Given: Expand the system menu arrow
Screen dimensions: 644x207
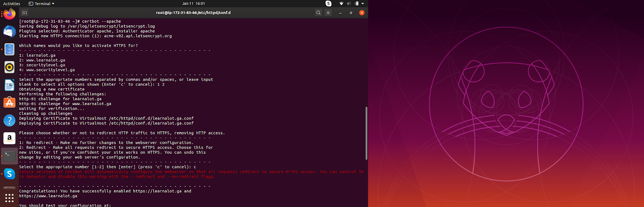Looking at the screenshot, I should (363, 4).
